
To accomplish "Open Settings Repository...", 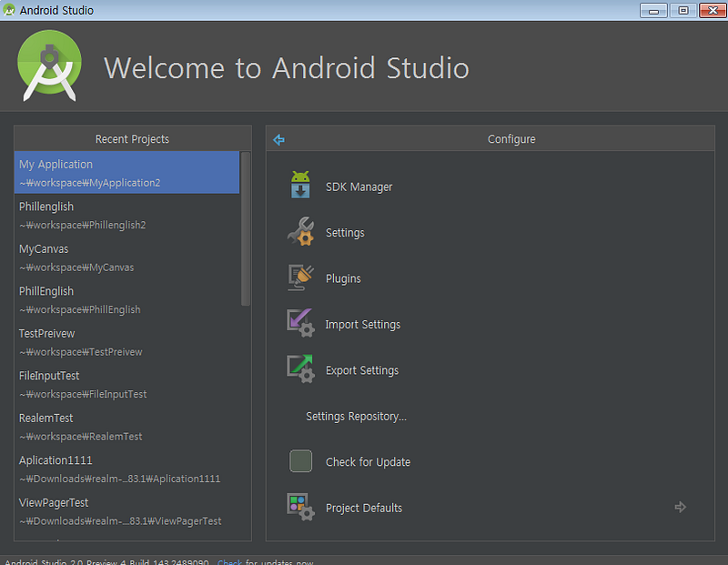I will [356, 417].
